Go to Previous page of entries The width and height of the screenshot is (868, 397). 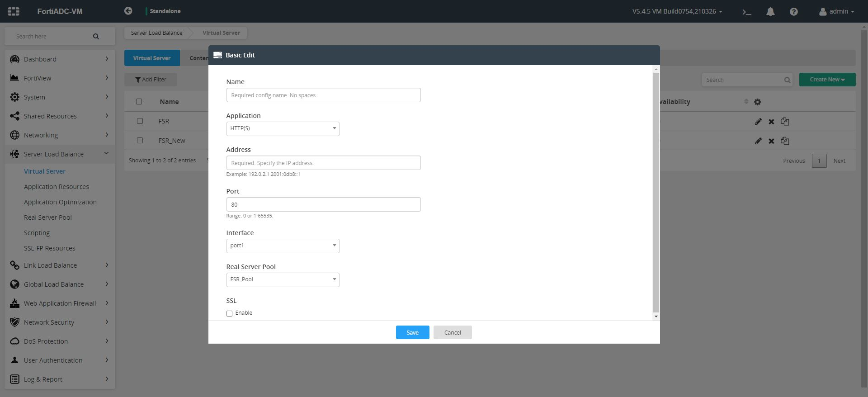tap(794, 161)
